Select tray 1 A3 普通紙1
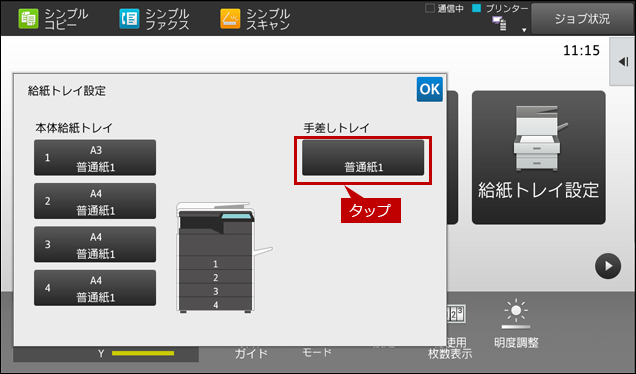 (95, 158)
